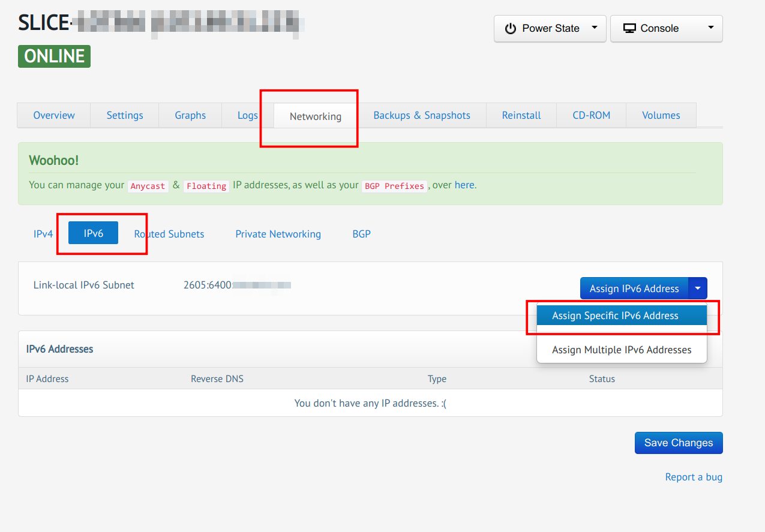Toggle the Assign IPv6 Address dropdown arrow

click(698, 288)
